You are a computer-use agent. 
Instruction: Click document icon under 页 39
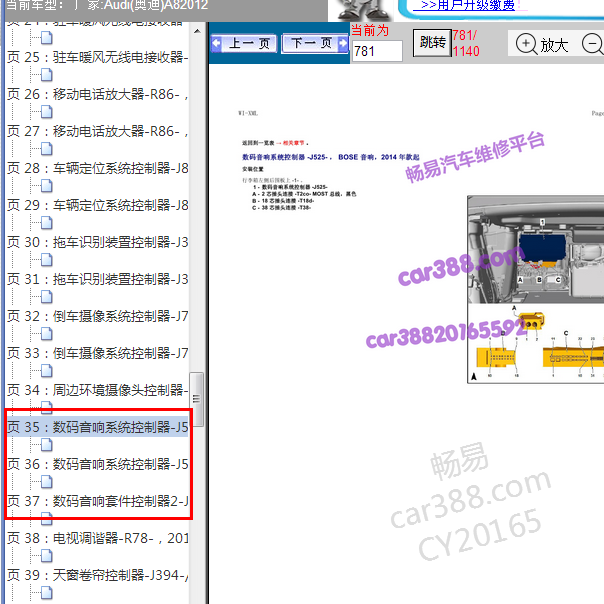[x=47, y=593]
